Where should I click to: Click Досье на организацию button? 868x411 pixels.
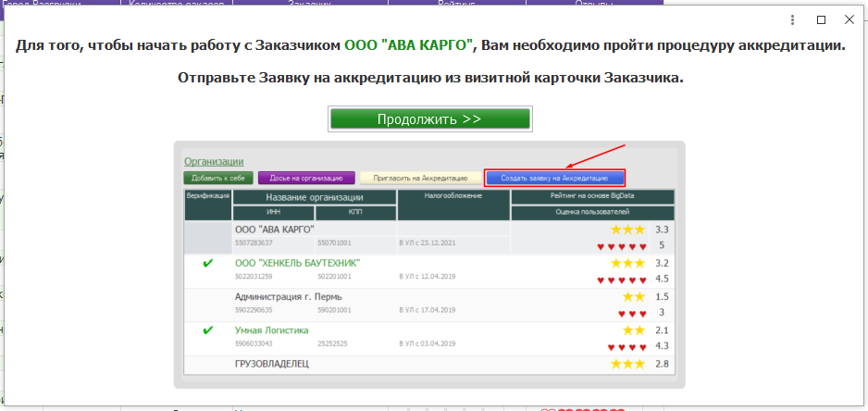pos(306,179)
